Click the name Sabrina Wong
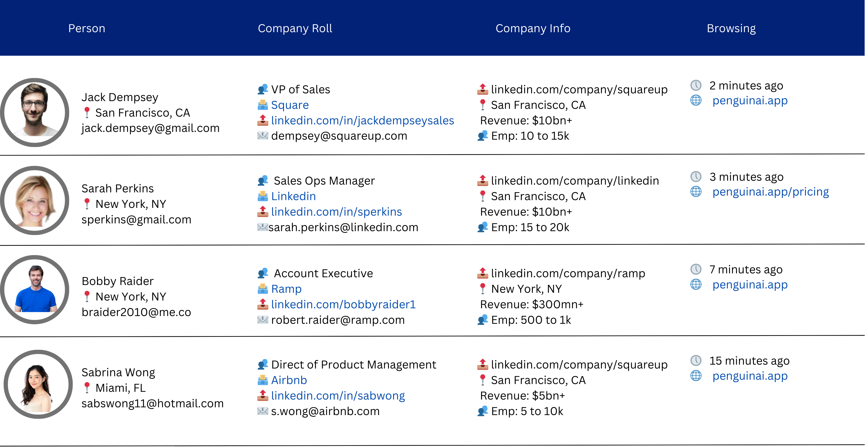868x447 pixels. 118,373
